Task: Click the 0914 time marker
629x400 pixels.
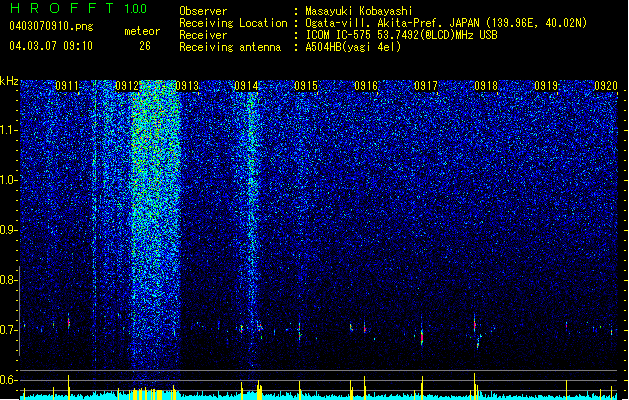Action: click(x=246, y=86)
